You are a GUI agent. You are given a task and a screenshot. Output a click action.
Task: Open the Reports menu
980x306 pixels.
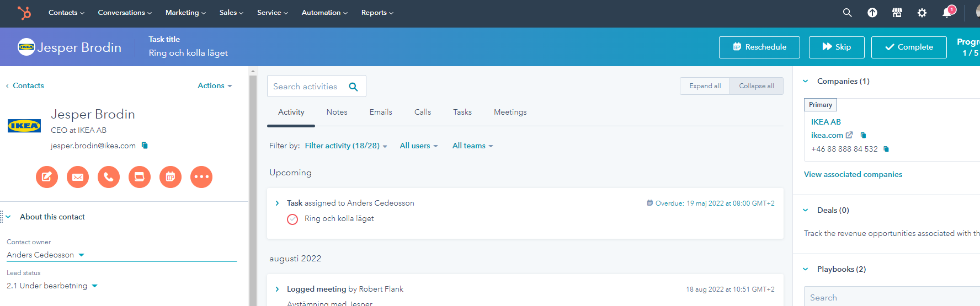[x=377, y=13]
